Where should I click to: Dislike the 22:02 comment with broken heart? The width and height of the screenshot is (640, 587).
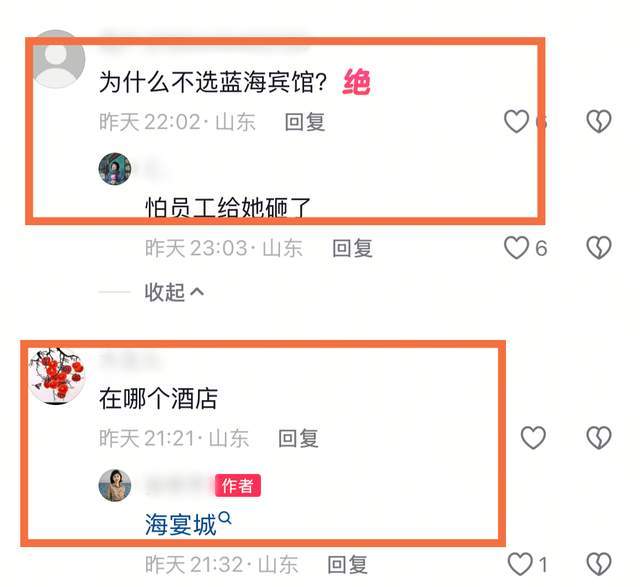coord(599,121)
